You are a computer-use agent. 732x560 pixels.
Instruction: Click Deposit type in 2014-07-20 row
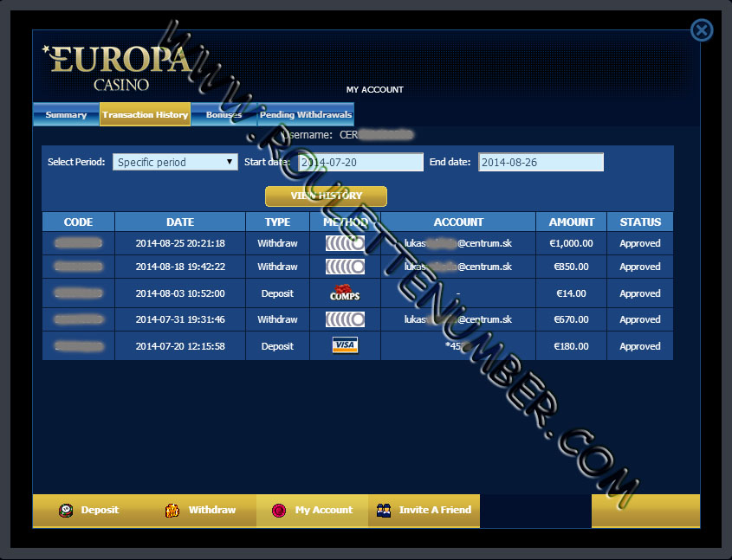coord(277,346)
